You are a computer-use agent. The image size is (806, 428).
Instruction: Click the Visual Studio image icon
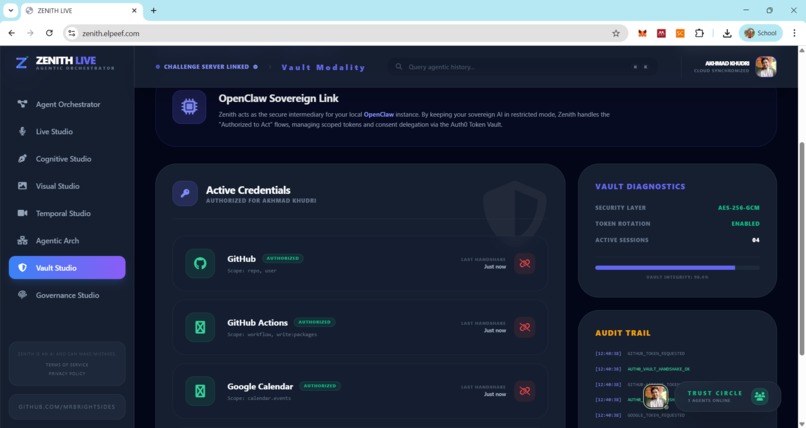click(x=22, y=185)
